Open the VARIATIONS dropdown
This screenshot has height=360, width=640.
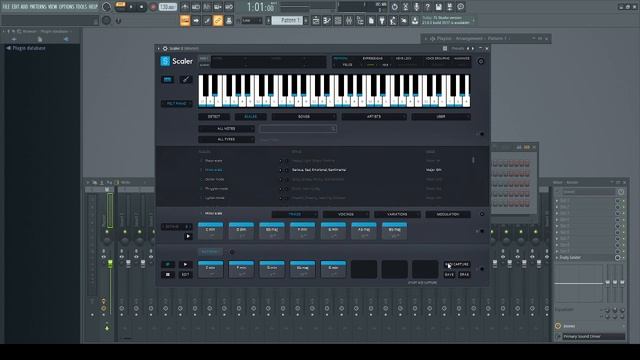397,214
